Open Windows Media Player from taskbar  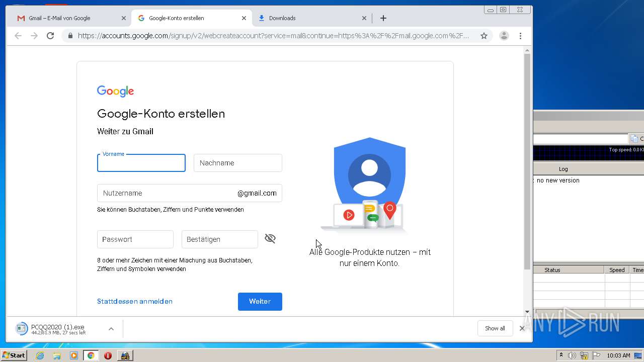(x=74, y=355)
